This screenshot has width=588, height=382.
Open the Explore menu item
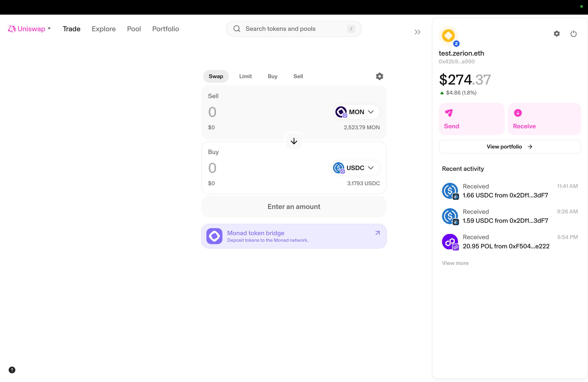pos(103,28)
